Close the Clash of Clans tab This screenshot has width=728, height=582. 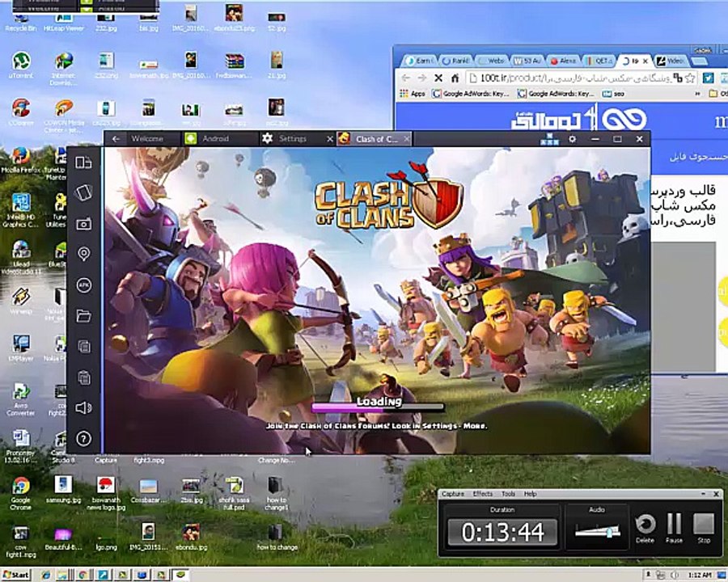tap(407, 139)
